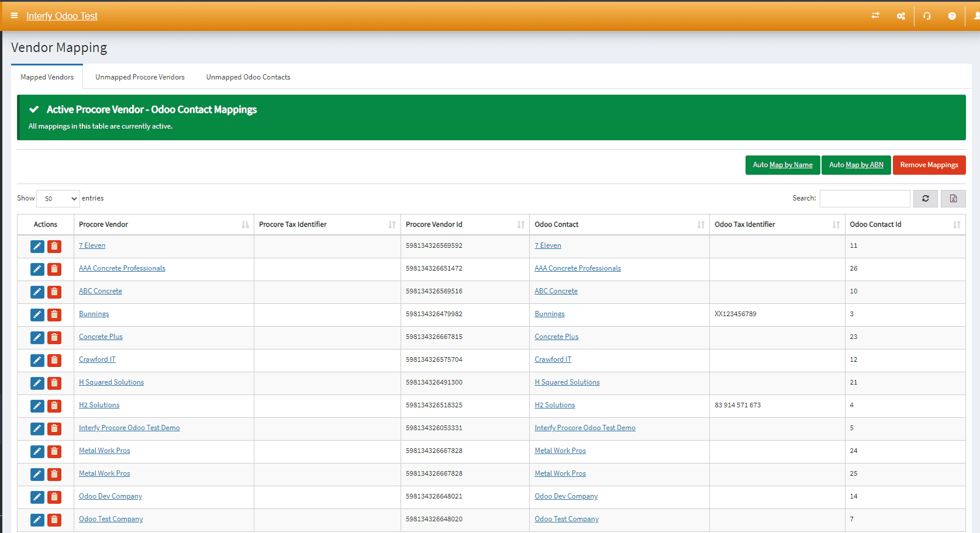Open the settings gears icon
This screenshot has width=980, height=533.
[x=900, y=16]
